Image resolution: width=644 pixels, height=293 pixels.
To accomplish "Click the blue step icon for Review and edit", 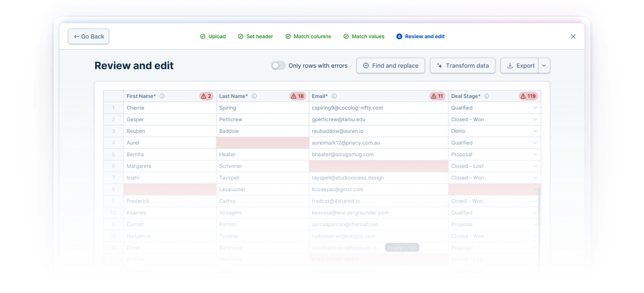I will click(398, 36).
